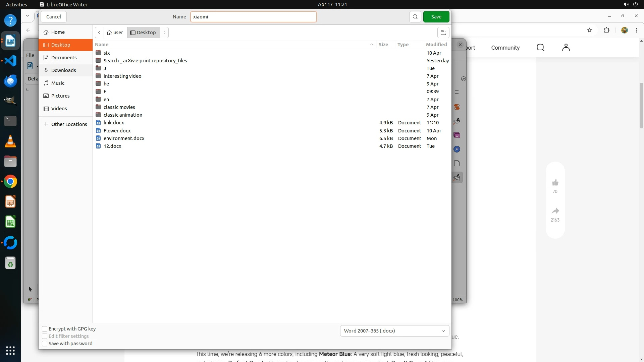Open the Word 2007–365 file type dropdown
Screen dimensions: 644x362
(x=394, y=331)
